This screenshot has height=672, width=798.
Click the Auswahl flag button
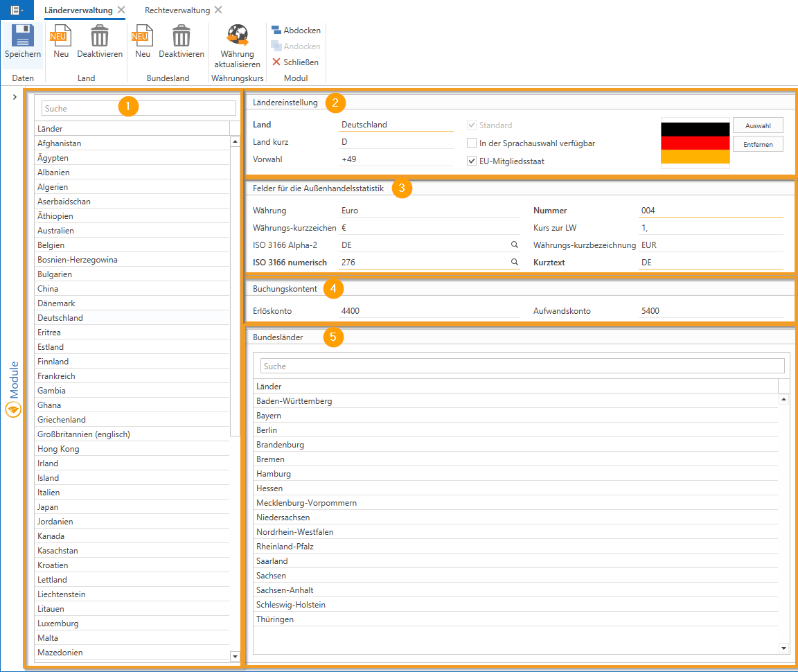click(758, 125)
